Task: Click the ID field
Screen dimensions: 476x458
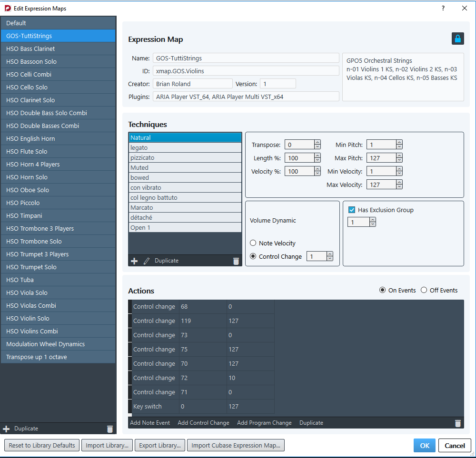Action: pyautogui.click(x=246, y=71)
